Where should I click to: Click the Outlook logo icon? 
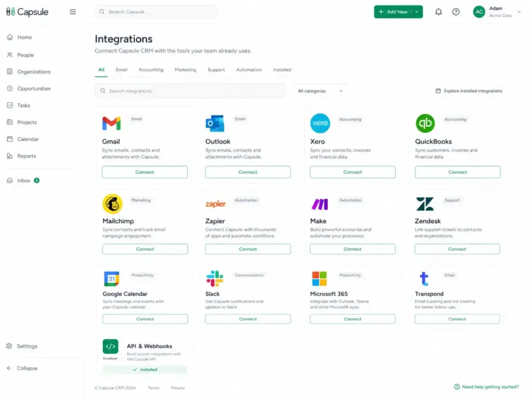(x=215, y=123)
